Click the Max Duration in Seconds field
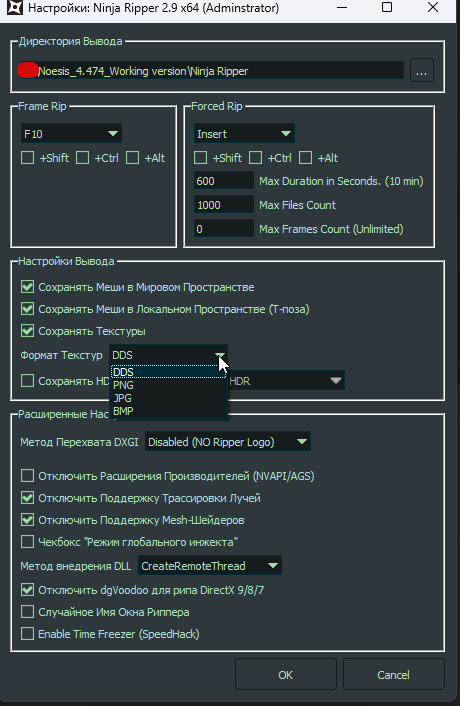This screenshot has width=460, height=706. pos(224,181)
